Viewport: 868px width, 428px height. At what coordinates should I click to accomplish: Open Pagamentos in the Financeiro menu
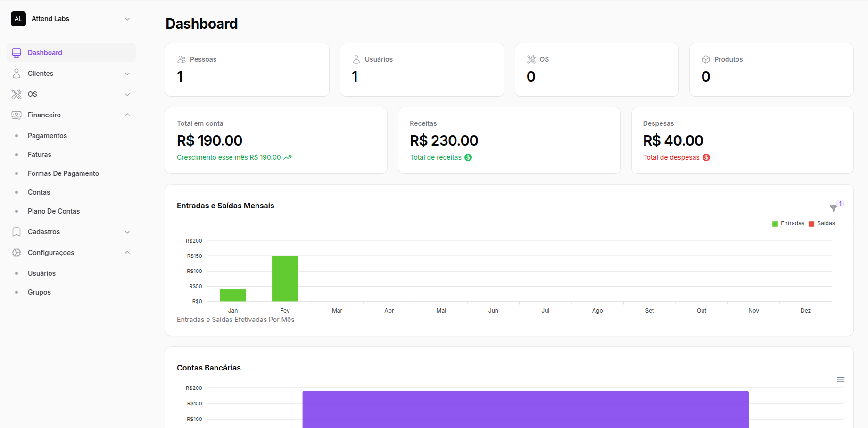pyautogui.click(x=47, y=136)
